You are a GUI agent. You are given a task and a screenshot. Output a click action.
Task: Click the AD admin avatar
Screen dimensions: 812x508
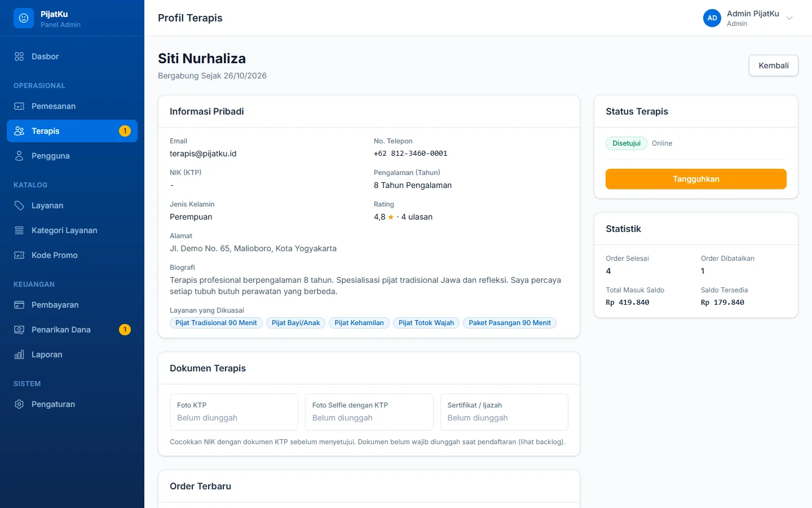click(x=712, y=18)
